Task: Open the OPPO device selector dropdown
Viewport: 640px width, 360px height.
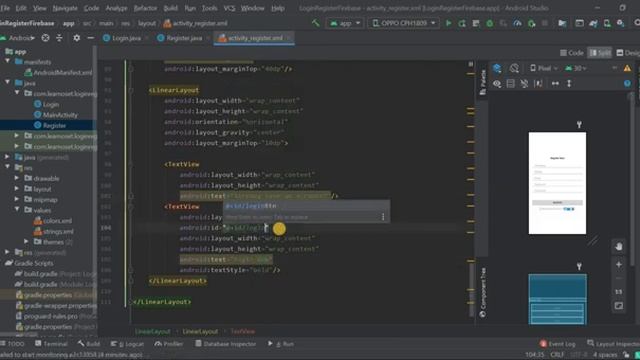Action: [403, 23]
